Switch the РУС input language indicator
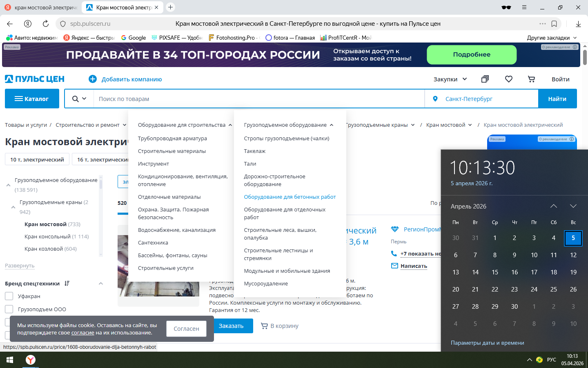Screen dimensions: 588x368 click(552, 360)
